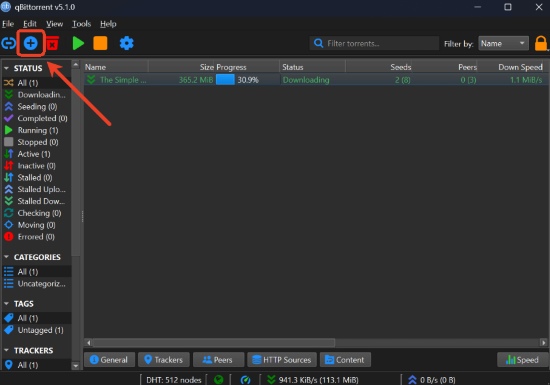The image size is (550, 385).
Task: Click the download speed status bar indicator
Action: point(313,380)
